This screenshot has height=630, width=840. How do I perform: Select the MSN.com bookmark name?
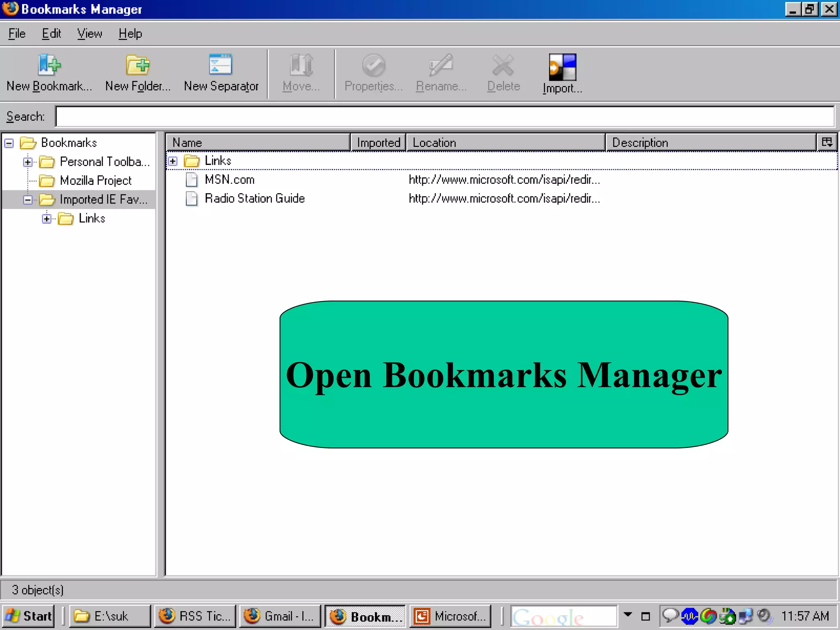[x=230, y=180]
